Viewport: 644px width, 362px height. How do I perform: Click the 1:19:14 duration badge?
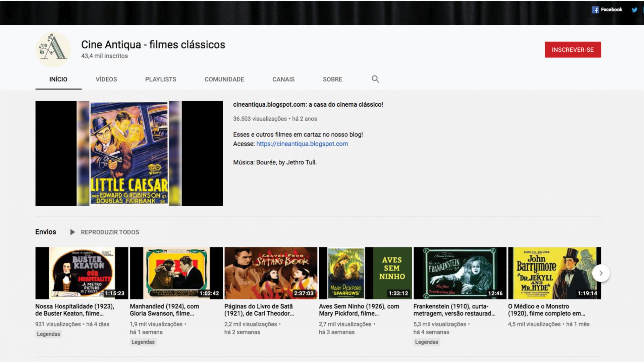[x=588, y=293]
